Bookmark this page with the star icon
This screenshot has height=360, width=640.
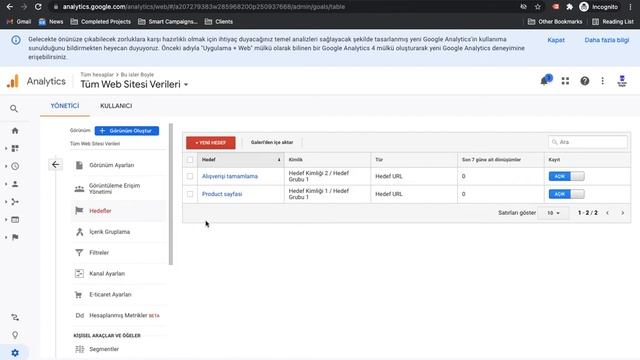point(538,7)
